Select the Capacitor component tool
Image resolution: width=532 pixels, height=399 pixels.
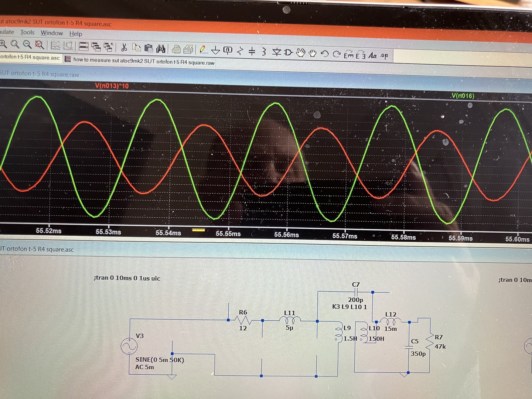(x=252, y=51)
